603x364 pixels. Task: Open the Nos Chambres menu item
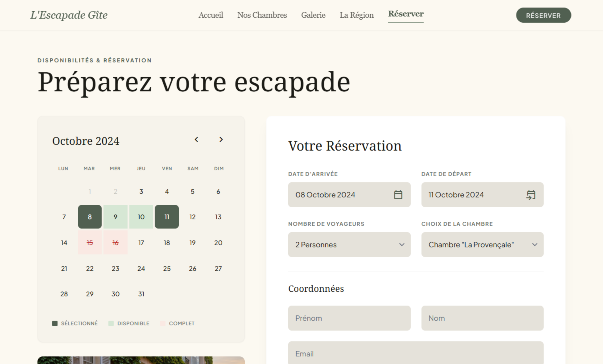click(262, 15)
